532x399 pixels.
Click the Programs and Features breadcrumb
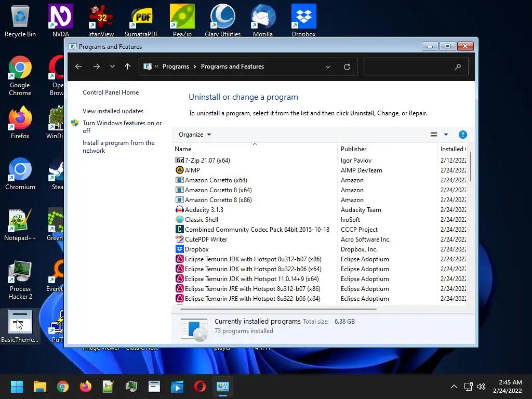[232, 66]
